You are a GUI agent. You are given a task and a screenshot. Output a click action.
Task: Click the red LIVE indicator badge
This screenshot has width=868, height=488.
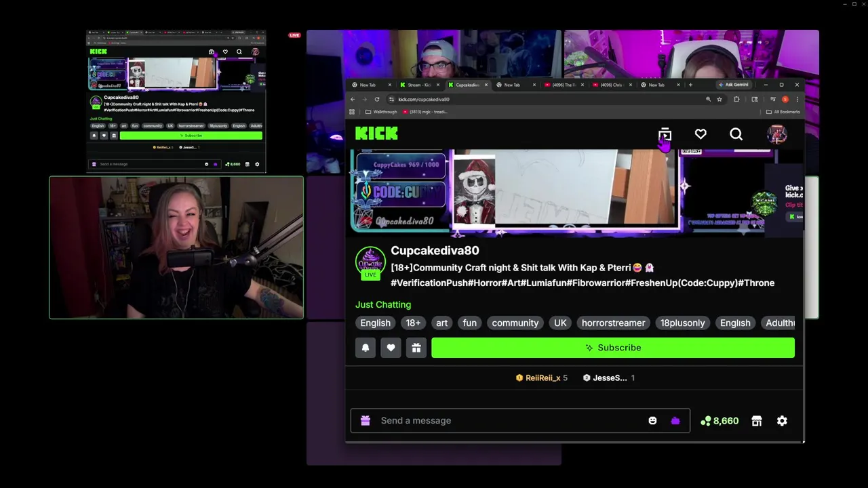[x=294, y=35]
